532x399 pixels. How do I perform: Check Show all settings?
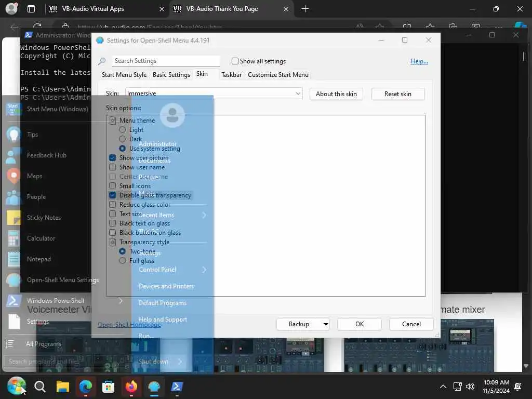tap(235, 61)
